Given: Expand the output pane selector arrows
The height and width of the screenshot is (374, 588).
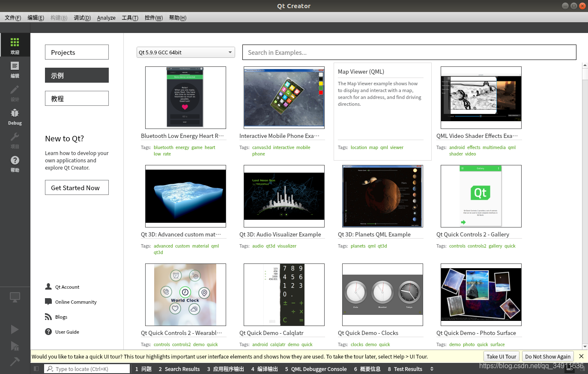Looking at the screenshot, I should click(432, 369).
